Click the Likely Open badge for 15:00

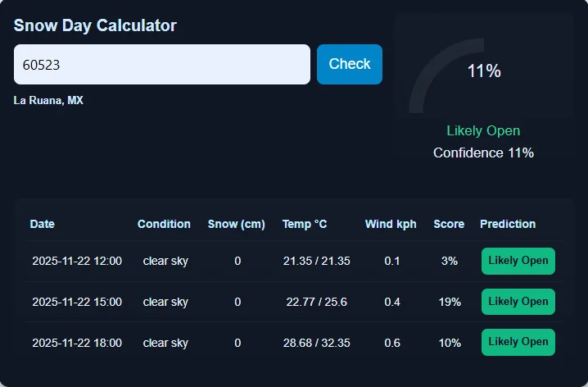coord(518,301)
